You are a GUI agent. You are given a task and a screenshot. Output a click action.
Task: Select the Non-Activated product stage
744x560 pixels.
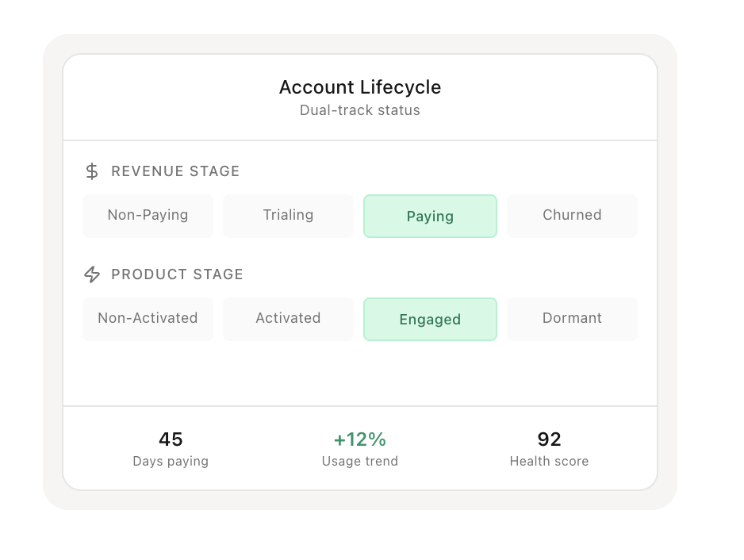coord(148,318)
